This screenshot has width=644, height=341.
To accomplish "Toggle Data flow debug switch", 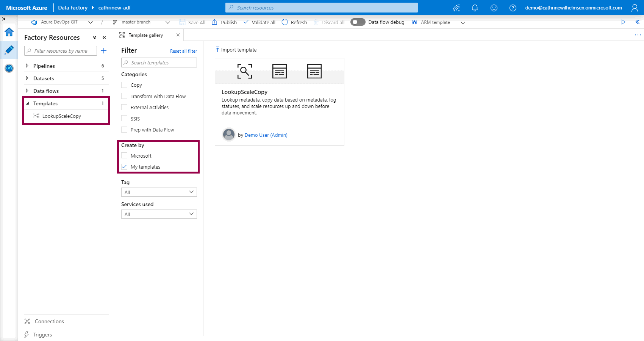I will (358, 22).
